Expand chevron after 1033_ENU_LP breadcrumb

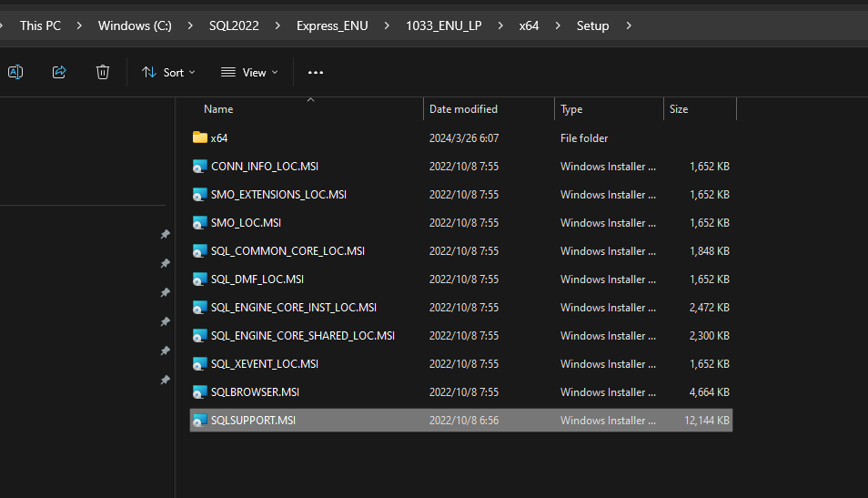click(500, 25)
